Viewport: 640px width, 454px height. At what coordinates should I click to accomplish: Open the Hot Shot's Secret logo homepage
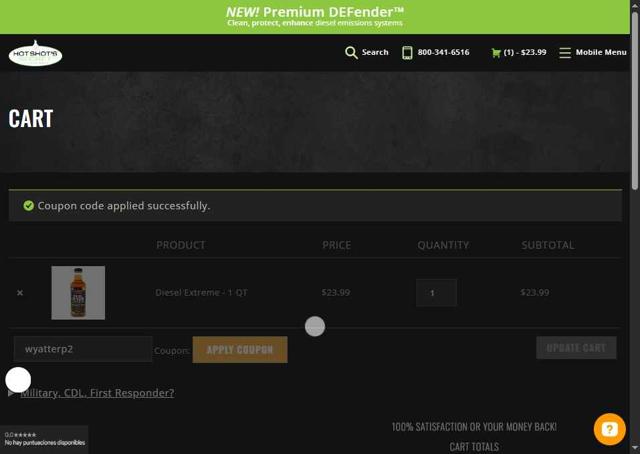pyautogui.click(x=36, y=53)
